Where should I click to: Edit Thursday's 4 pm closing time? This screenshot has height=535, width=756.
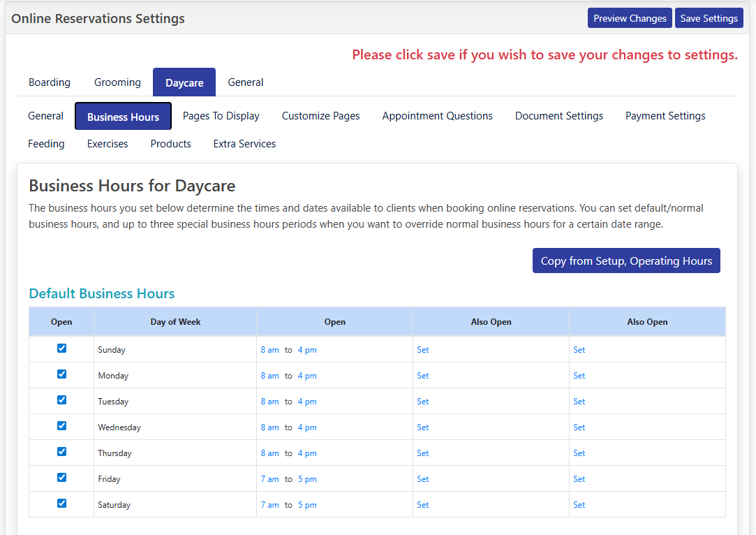(x=307, y=453)
